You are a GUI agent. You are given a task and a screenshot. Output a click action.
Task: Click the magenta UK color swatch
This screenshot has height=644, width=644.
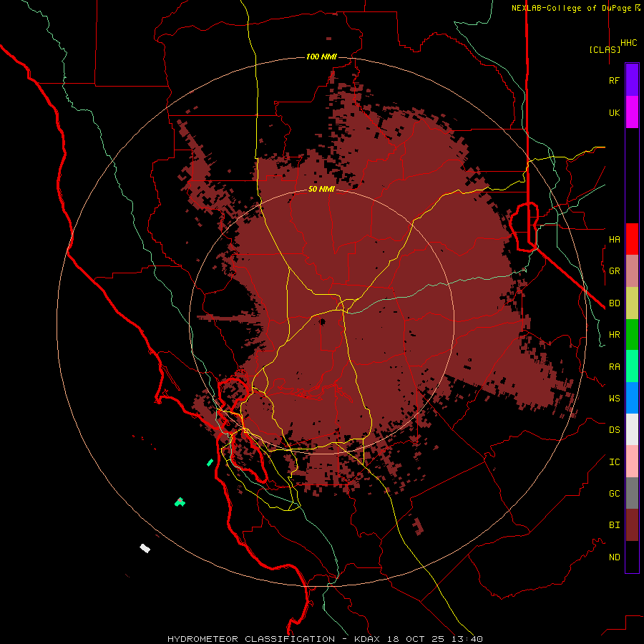pos(632,112)
